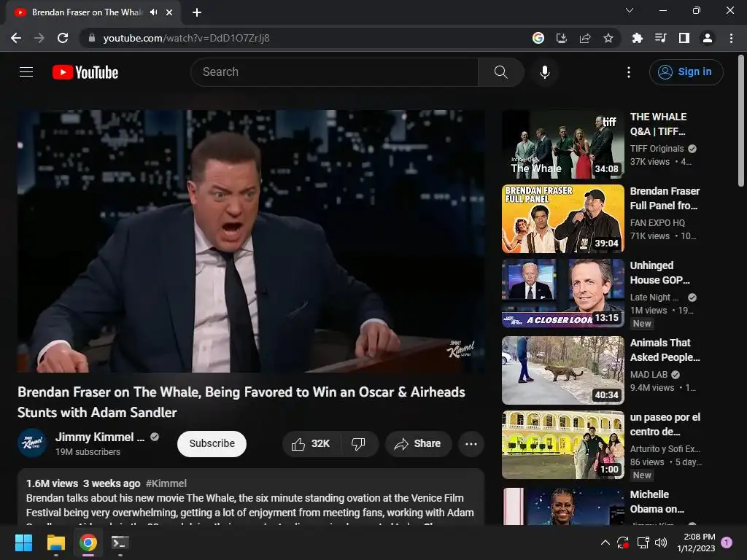747x560 pixels.
Task: Click the Animals That Asked People title
Action: [665, 350]
